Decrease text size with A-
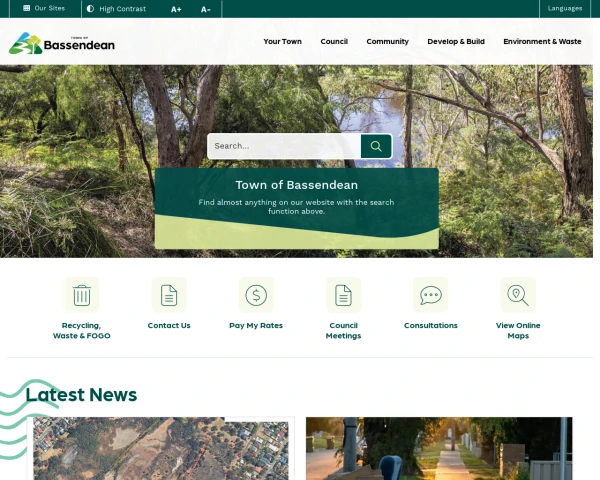The height and width of the screenshot is (480, 600). (x=206, y=9)
